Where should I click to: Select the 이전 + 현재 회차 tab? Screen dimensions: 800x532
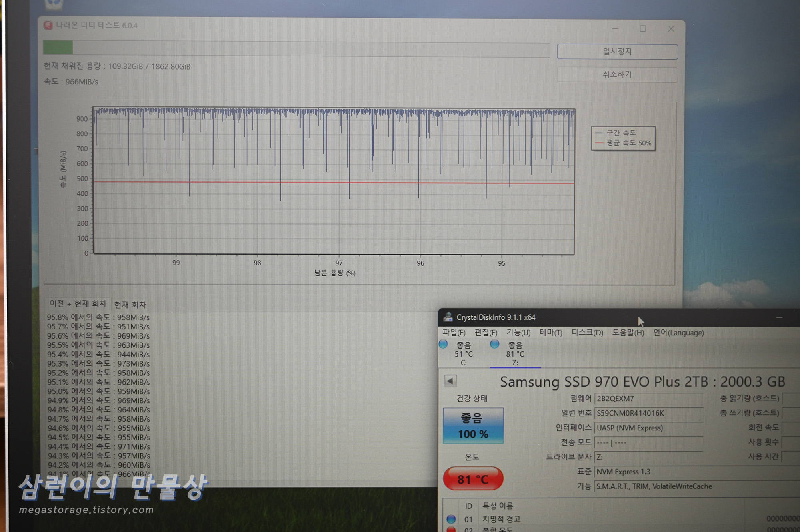click(78, 304)
